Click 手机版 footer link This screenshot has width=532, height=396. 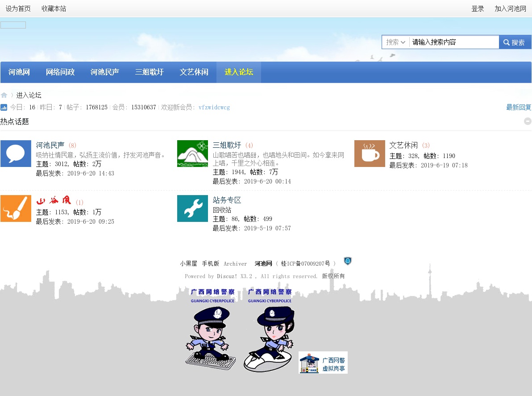point(211,264)
